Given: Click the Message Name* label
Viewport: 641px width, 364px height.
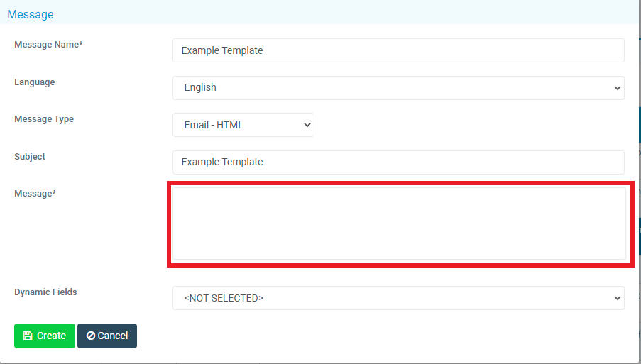Looking at the screenshot, I should pos(49,45).
